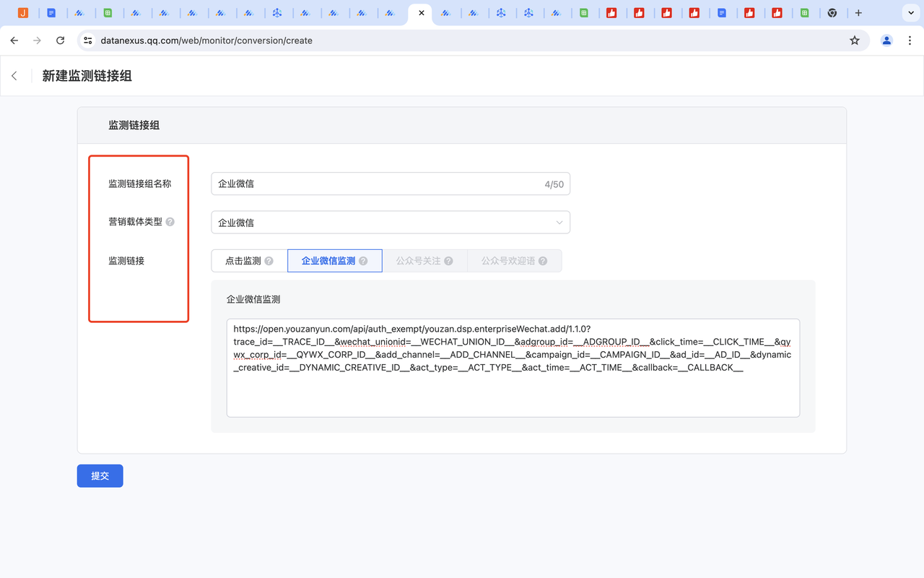Click help icon on 企业微信监测 tab

363,261
